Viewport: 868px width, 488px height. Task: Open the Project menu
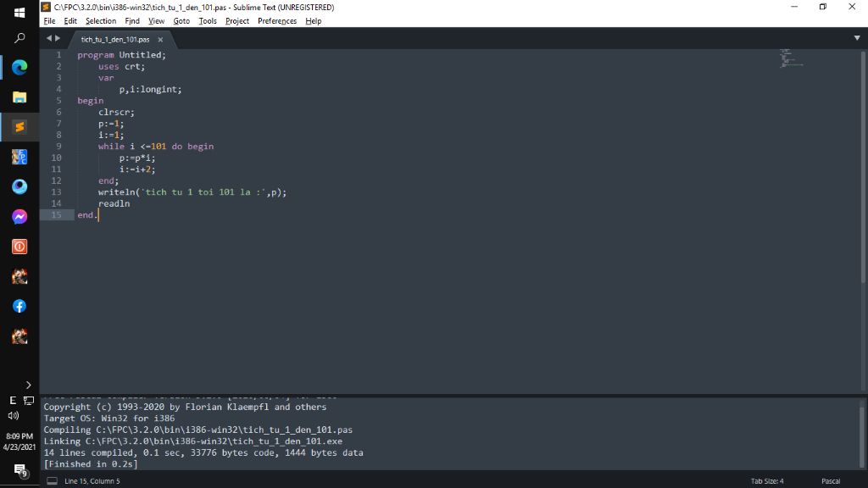tap(237, 21)
